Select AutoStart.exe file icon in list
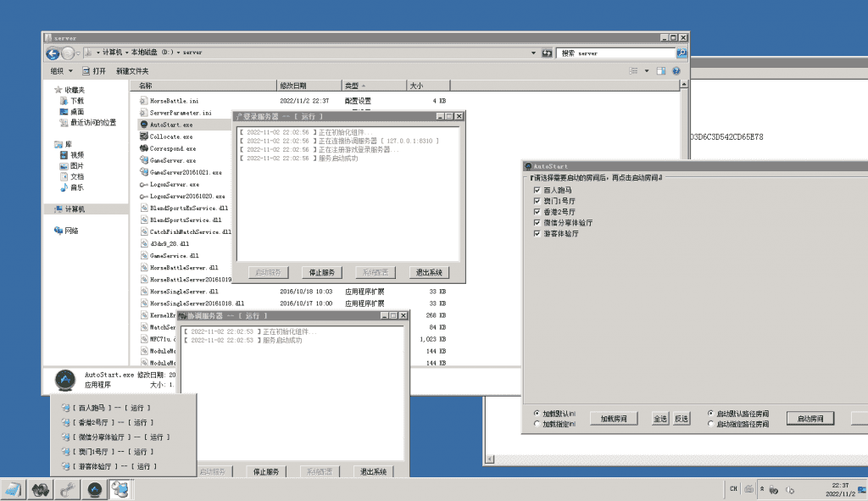This screenshot has height=501, width=868. pyautogui.click(x=144, y=125)
